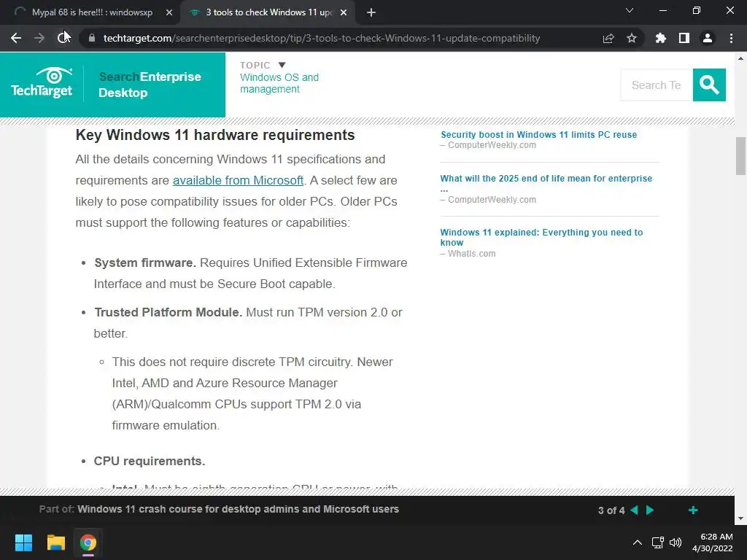This screenshot has width=747, height=560.
Task: Open the Chrome profile menu
Action: [x=708, y=38]
